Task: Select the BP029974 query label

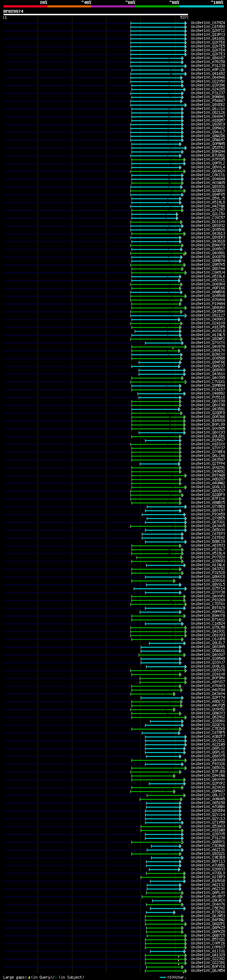Action: click(13, 11)
